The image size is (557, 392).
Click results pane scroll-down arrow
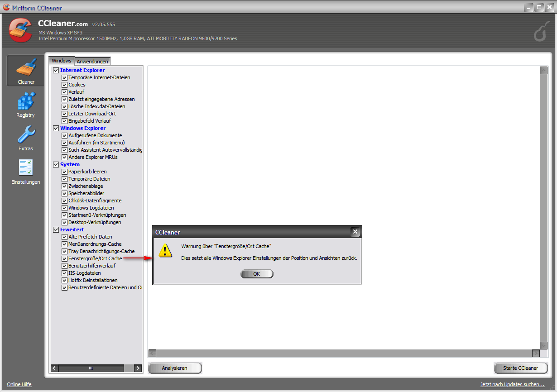click(544, 346)
